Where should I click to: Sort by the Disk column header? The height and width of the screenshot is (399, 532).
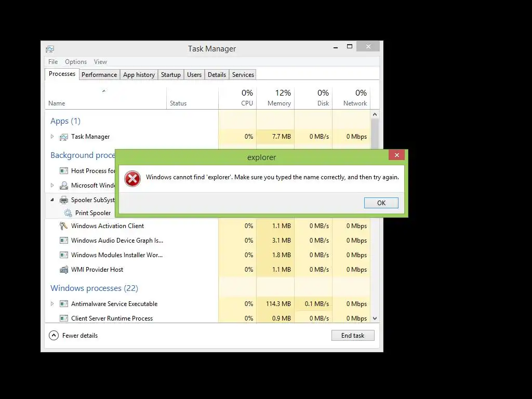(313, 98)
